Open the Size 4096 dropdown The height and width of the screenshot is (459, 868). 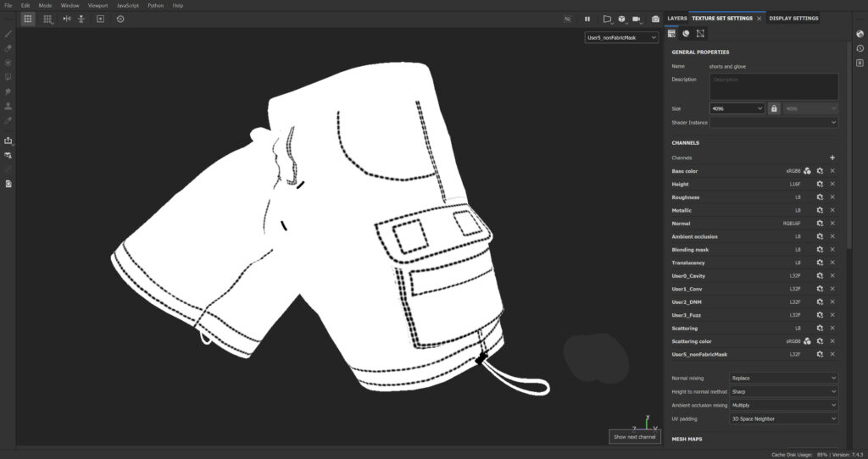coord(737,108)
